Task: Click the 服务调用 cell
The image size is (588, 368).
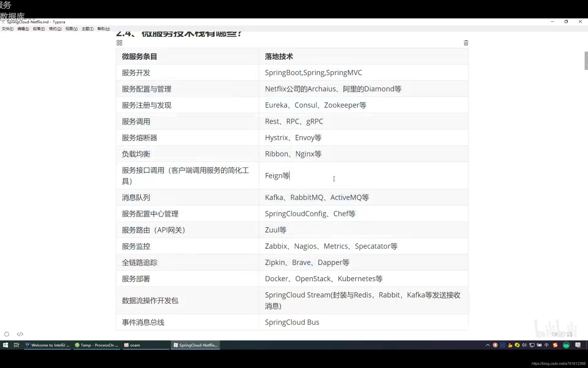Action: (x=187, y=121)
